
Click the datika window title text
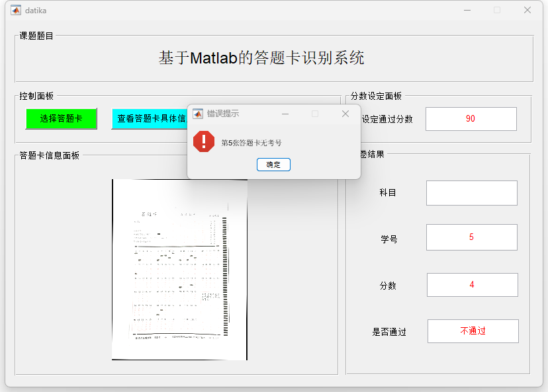click(36, 11)
